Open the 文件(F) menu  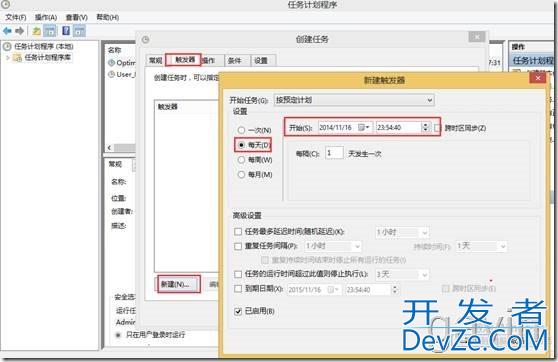16,17
